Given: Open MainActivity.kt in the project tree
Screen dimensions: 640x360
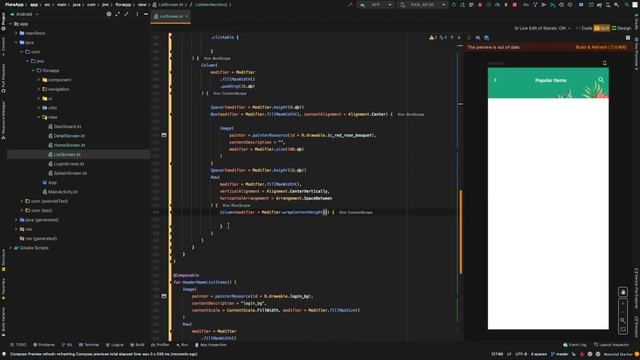Looking at the screenshot, I should 63,192.
